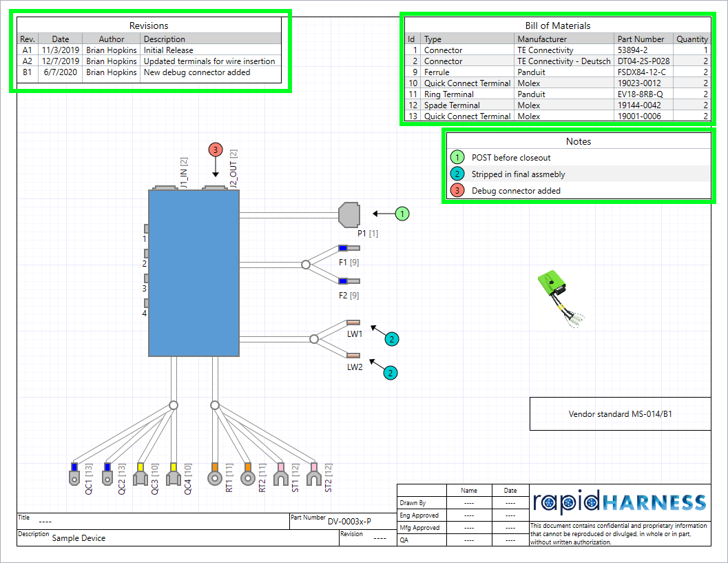Select the "Ring Terminal" type cell

(x=449, y=94)
